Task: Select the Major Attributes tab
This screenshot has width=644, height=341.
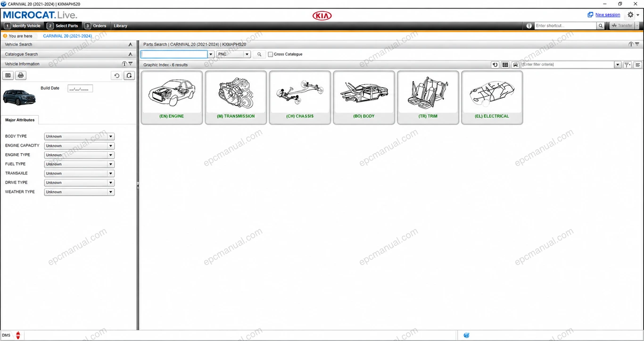Action: (20, 120)
